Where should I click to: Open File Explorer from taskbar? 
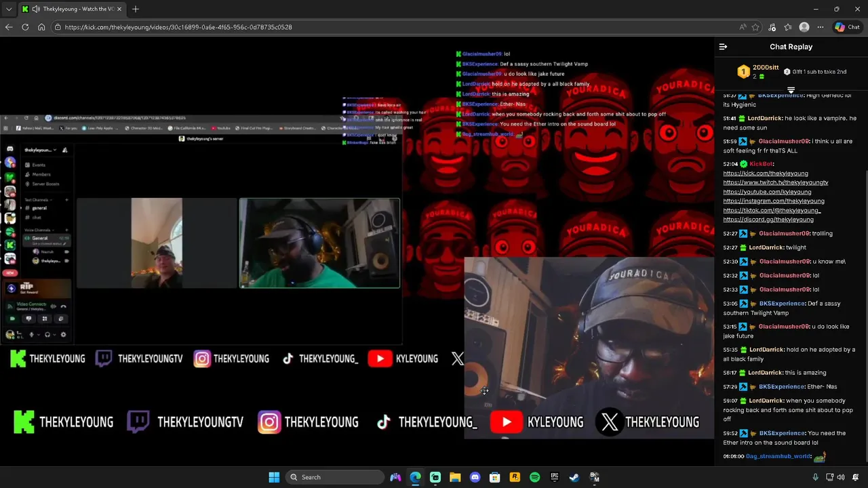[x=455, y=477]
